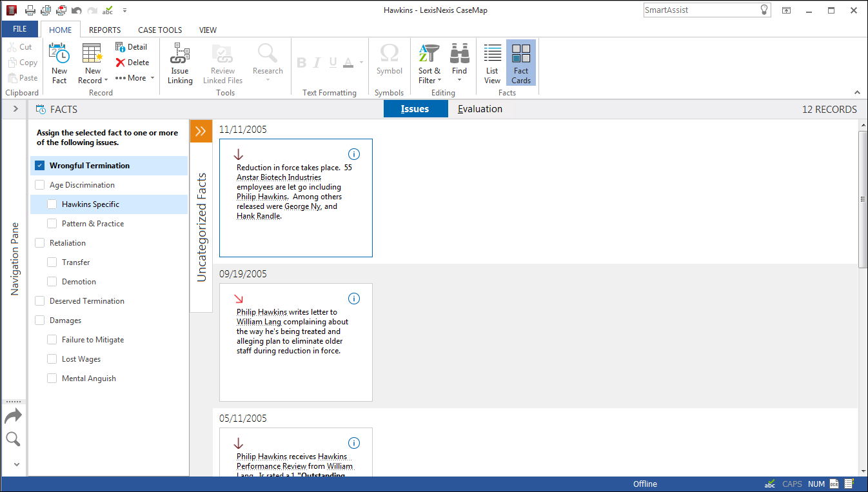The height and width of the screenshot is (492, 868).
Task: Click info icon on 11/11/2005 fact card
Action: click(x=353, y=154)
